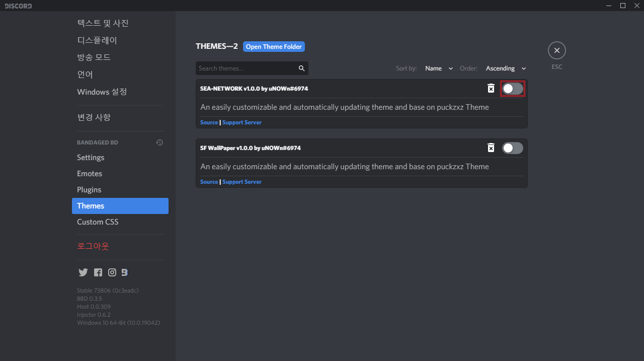
Task: Click the Host 0.0.309 version text
Action: pos(94,307)
